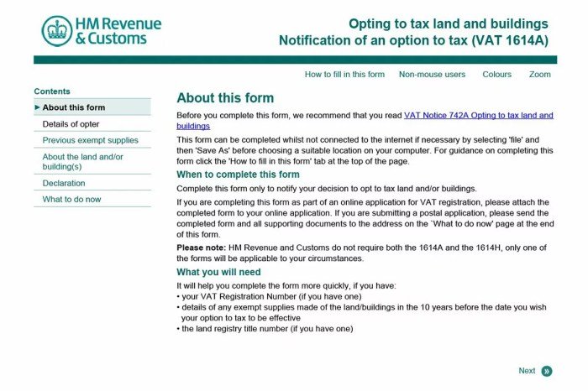Jump to the Declaration section
588x391 pixels.
(64, 183)
